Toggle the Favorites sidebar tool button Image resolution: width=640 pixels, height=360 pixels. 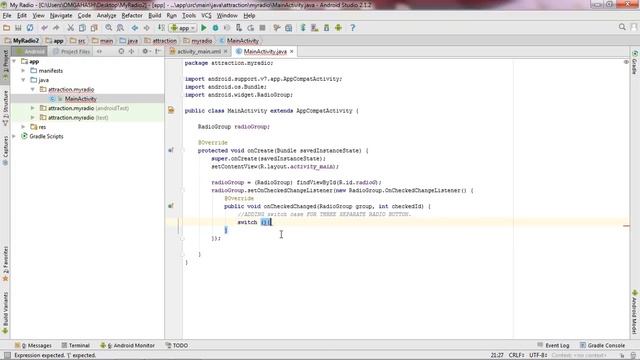click(x=5, y=264)
